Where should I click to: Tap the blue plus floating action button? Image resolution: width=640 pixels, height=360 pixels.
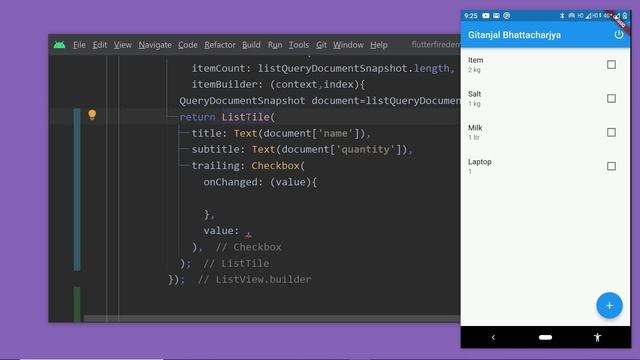pyautogui.click(x=609, y=305)
